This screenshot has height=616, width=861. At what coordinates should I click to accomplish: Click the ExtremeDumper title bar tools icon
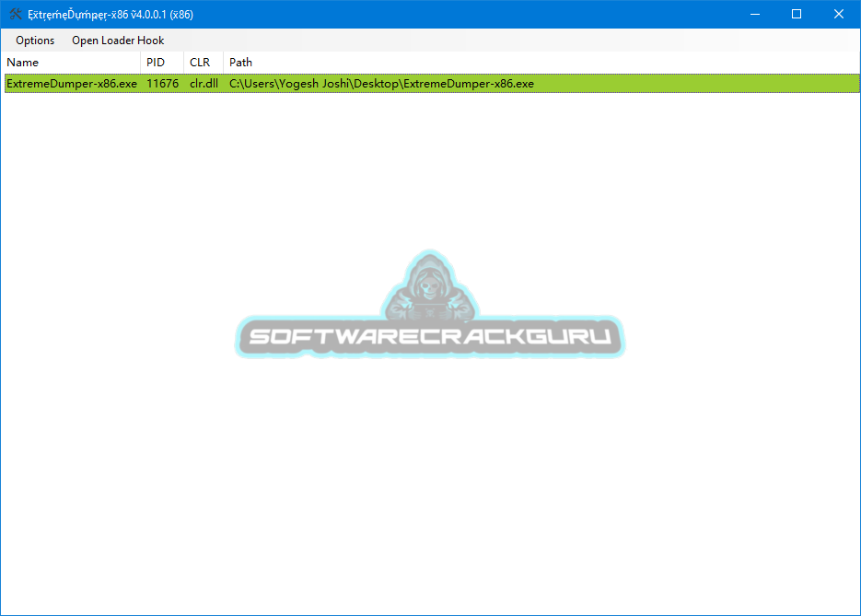[x=16, y=15]
